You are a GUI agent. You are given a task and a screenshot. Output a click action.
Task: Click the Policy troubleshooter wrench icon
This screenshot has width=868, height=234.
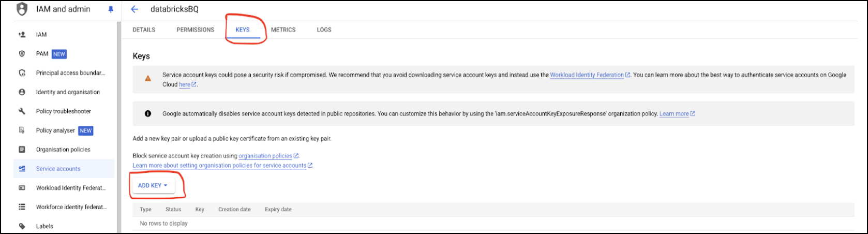(x=22, y=111)
